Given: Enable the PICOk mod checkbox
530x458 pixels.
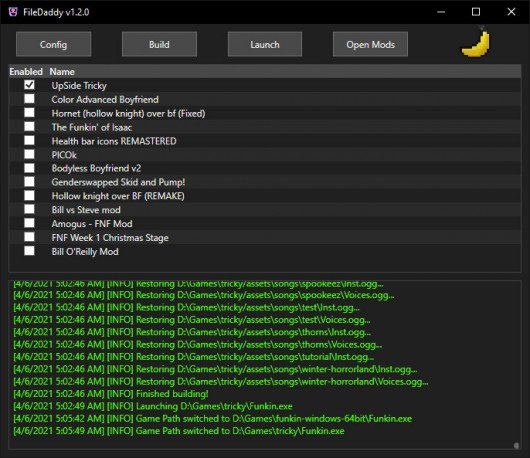Looking at the screenshot, I should click(x=29, y=154).
